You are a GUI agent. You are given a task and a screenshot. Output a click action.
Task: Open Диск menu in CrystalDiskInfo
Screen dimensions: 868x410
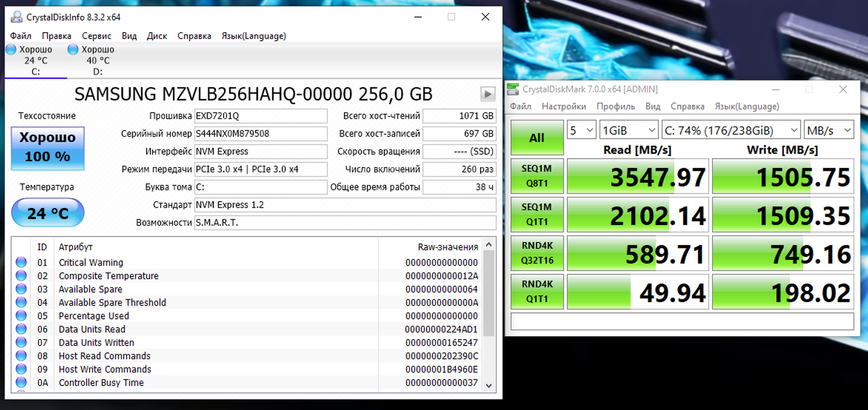157,36
